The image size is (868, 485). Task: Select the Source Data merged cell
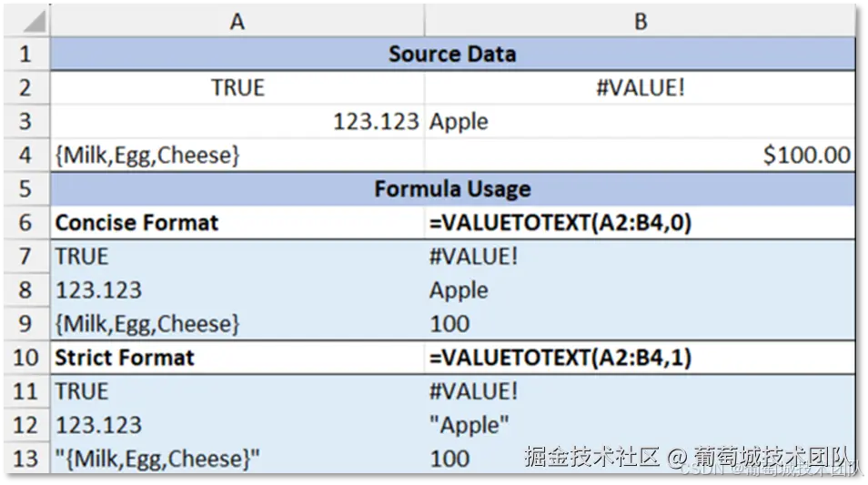[x=452, y=54]
